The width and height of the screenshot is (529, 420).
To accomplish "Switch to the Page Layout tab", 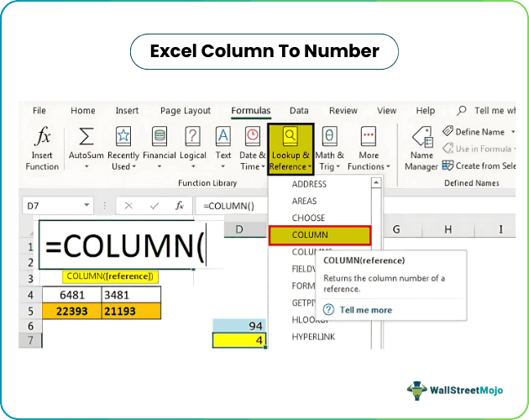I will pyautogui.click(x=186, y=111).
